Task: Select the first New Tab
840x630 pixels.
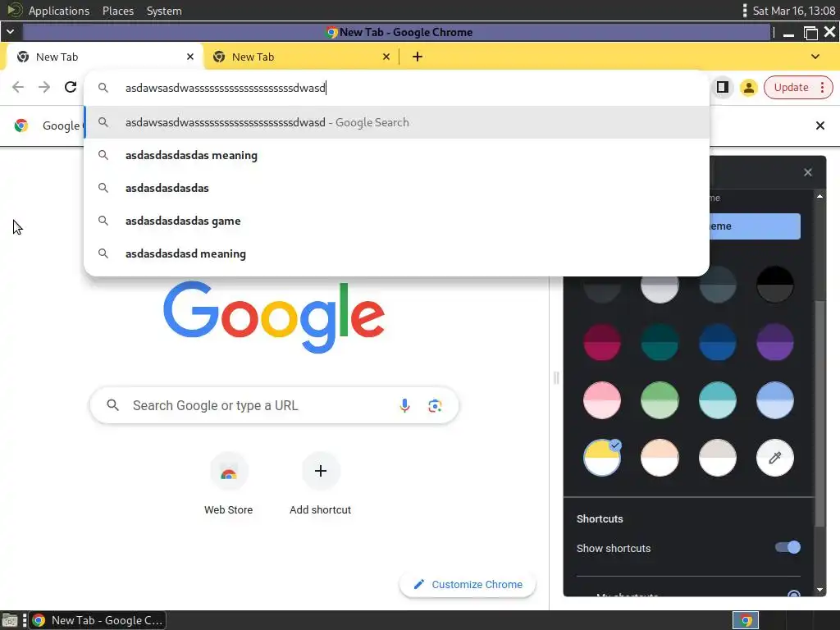Action: point(104,57)
